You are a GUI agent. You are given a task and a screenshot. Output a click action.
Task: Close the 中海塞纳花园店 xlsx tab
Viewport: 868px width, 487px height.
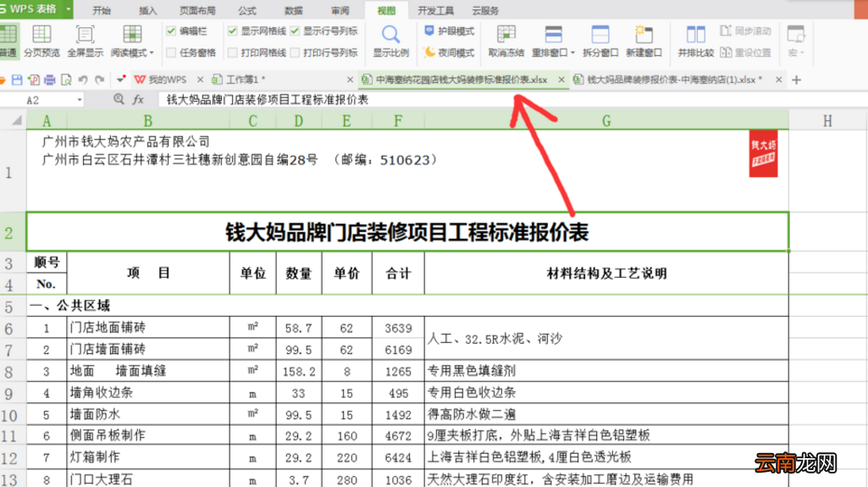pos(561,80)
